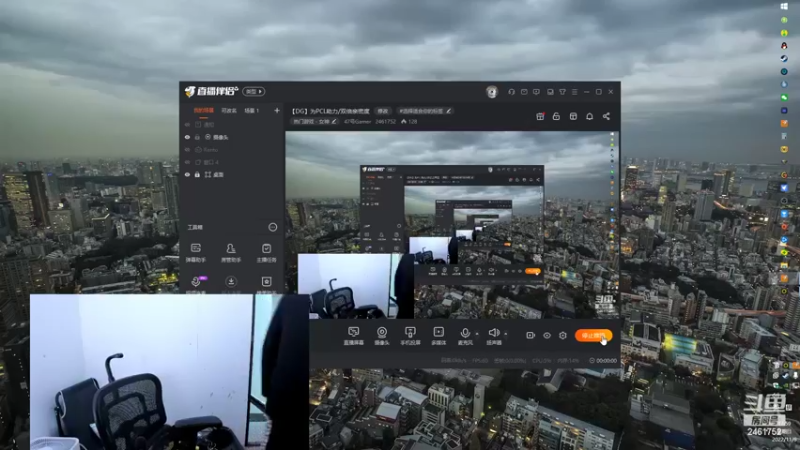Toggle visibility of the first source row
This screenshot has width=800, height=450.
click(x=187, y=124)
